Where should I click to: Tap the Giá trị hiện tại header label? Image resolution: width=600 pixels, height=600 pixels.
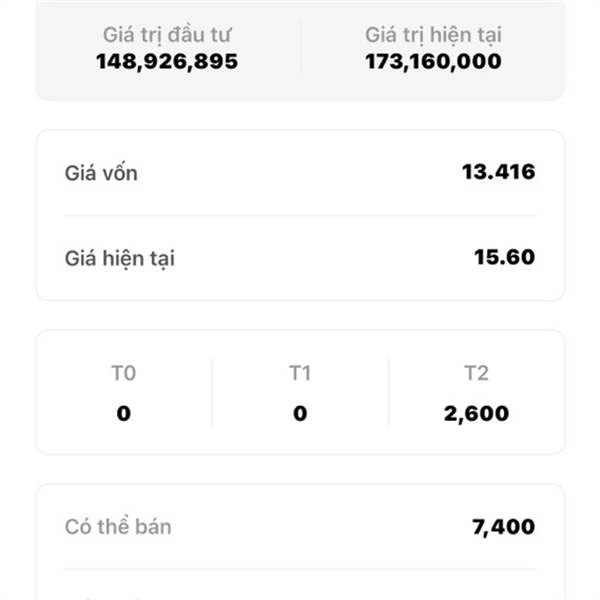pos(433,35)
